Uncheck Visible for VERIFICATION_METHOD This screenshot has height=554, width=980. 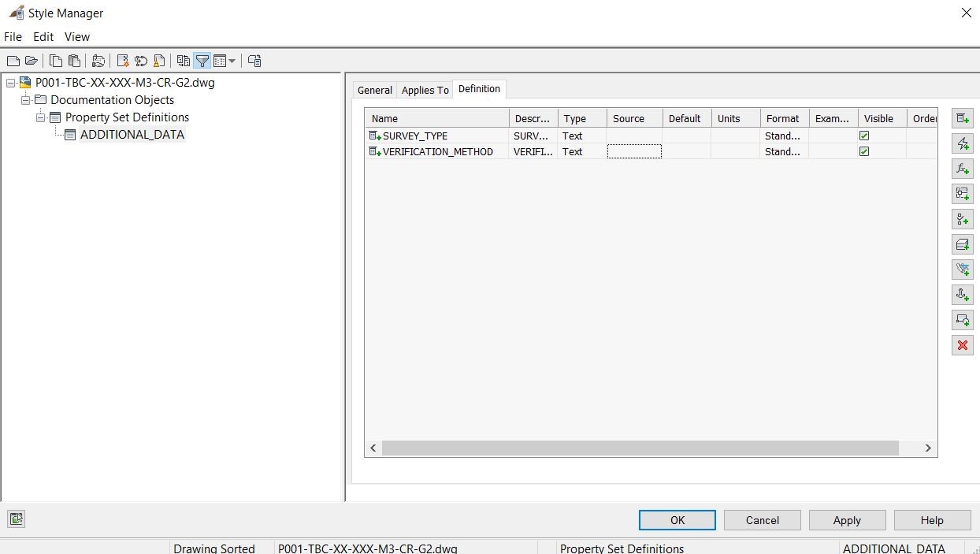[x=864, y=151]
